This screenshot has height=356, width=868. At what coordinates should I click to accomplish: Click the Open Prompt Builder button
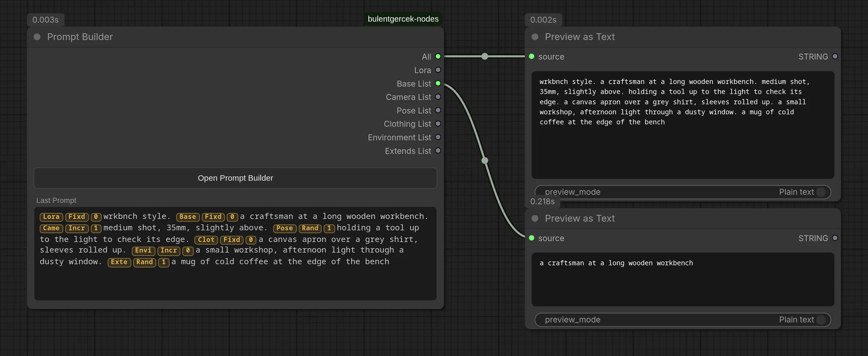(x=235, y=178)
